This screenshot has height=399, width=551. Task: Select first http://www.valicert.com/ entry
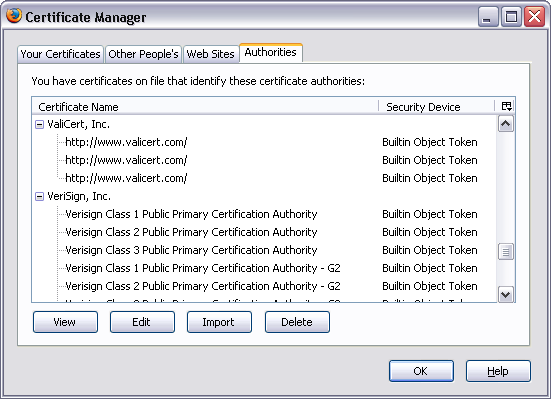click(x=264, y=142)
